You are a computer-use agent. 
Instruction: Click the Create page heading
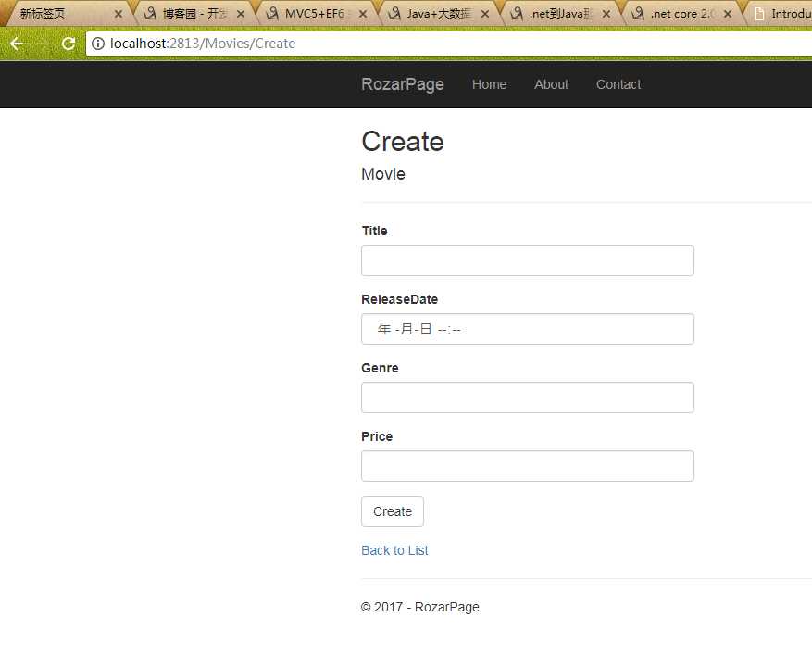pyautogui.click(x=403, y=141)
